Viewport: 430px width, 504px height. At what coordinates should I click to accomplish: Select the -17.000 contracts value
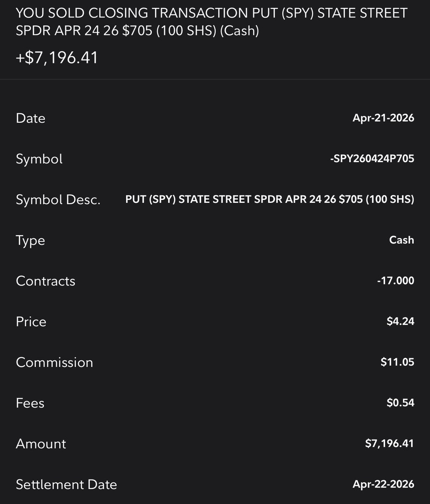[x=396, y=281]
